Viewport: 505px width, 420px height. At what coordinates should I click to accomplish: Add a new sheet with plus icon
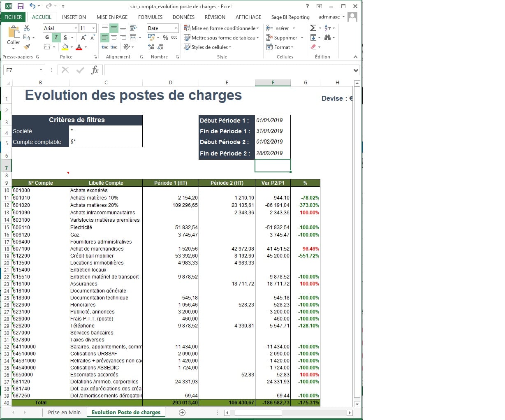click(x=182, y=413)
